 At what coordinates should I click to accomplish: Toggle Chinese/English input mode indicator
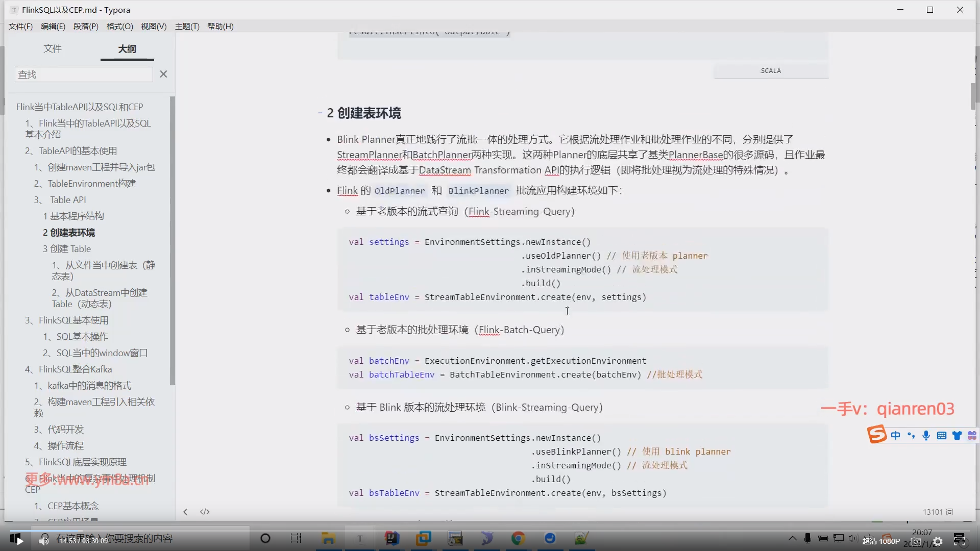[x=895, y=435]
